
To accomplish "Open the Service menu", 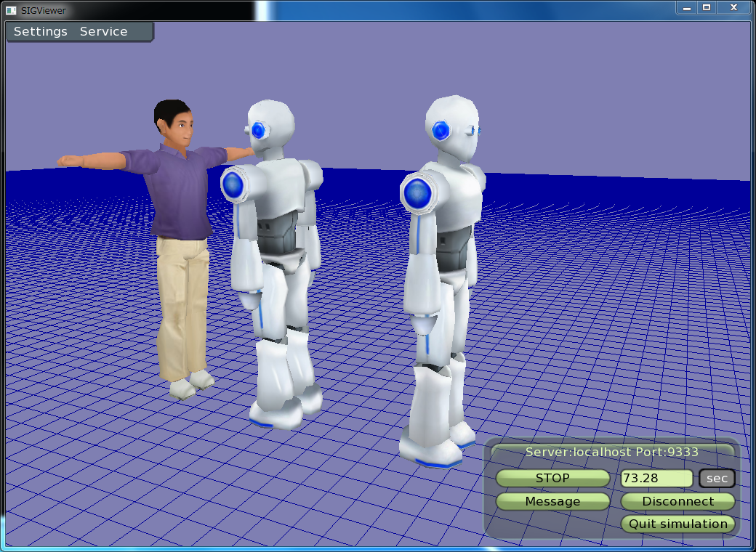I will tap(103, 32).
